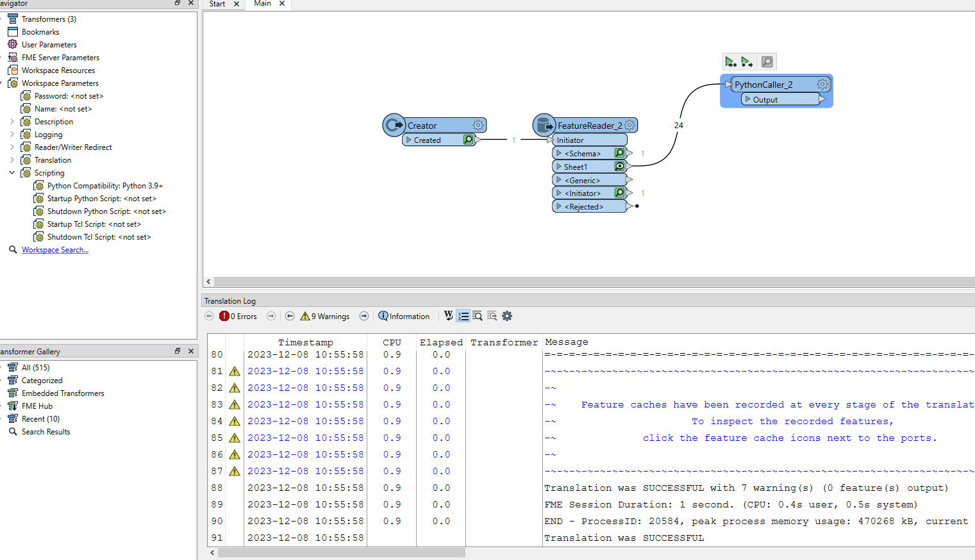Click Run To This icon above PythonCaller_2
This screenshot has height=560, width=975.
[x=730, y=62]
